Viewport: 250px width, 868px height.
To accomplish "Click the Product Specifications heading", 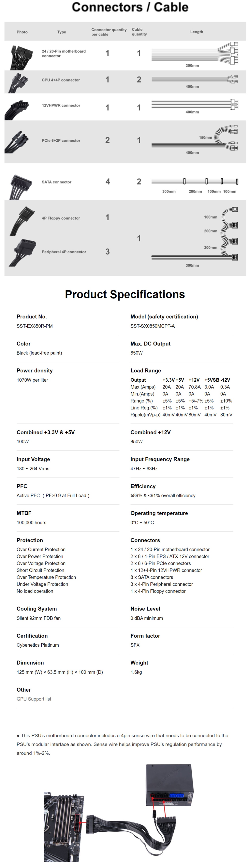I will pos(125,295).
